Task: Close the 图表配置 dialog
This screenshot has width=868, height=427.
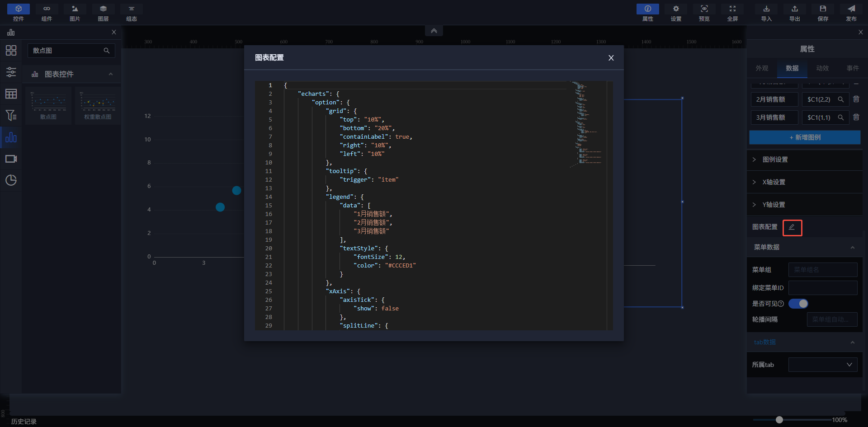Action: [x=611, y=58]
